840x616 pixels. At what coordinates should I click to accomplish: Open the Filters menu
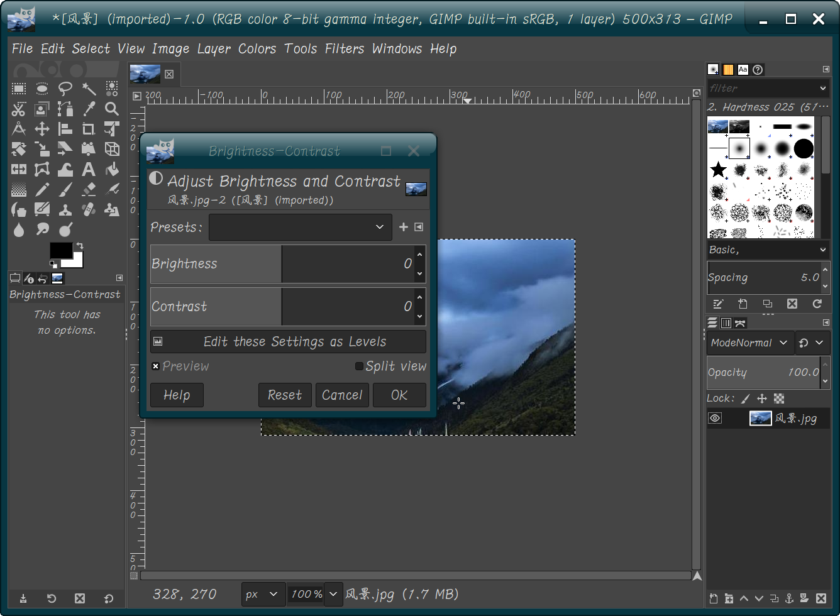point(344,48)
